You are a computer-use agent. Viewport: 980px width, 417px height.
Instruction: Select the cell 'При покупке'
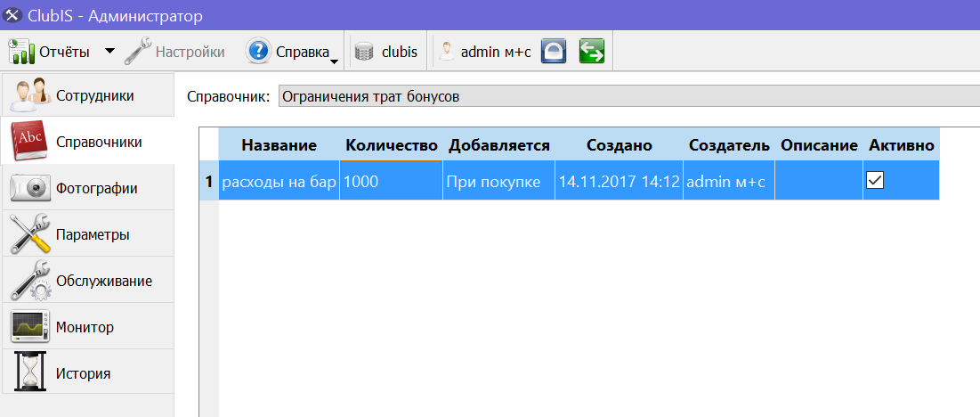498,181
